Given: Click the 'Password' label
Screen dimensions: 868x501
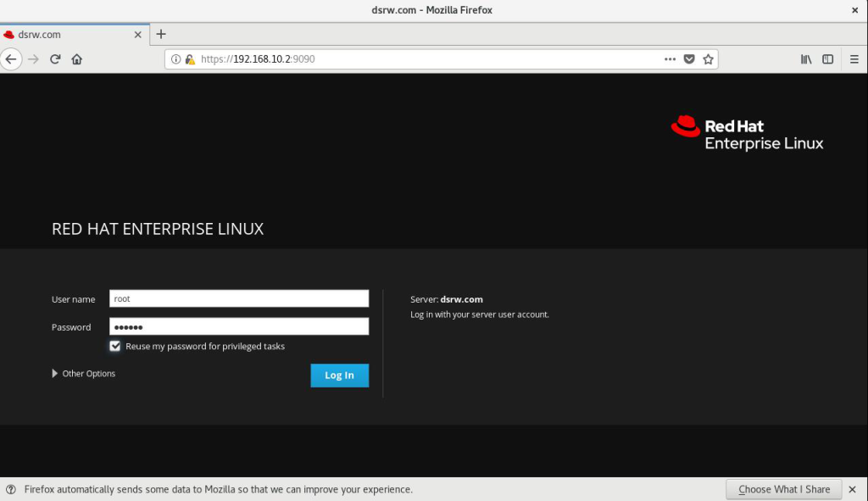Looking at the screenshot, I should tap(71, 327).
